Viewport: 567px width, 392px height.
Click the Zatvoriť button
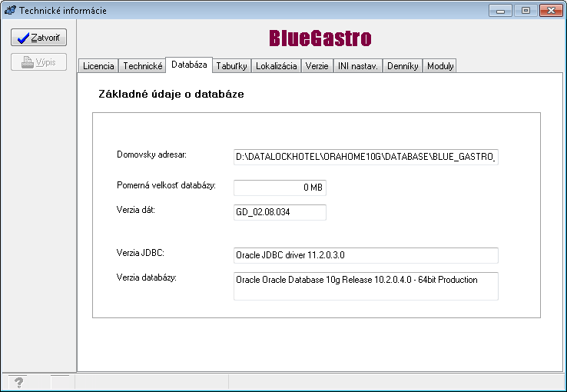pos(38,38)
